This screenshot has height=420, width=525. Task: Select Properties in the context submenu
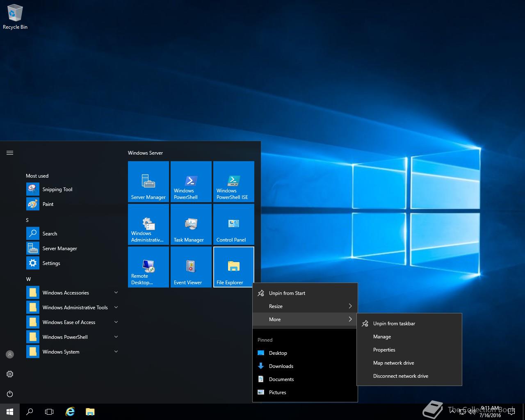pos(409,350)
